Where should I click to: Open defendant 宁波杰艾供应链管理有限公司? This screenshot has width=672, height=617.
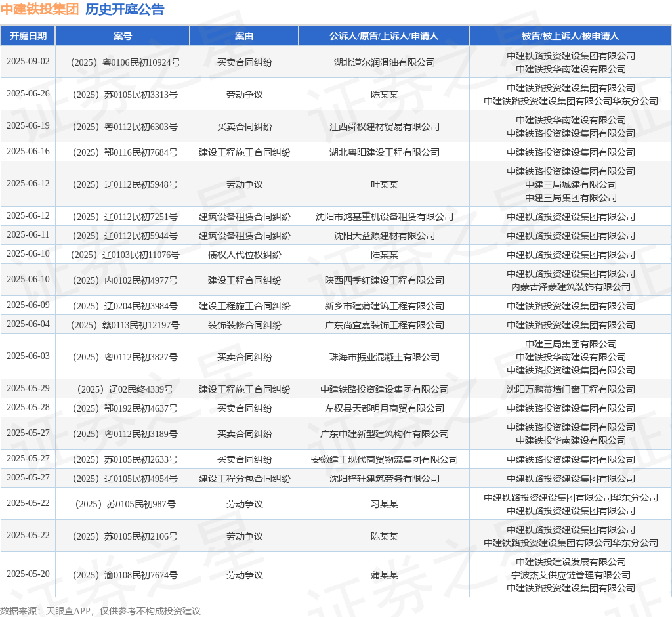click(x=570, y=575)
